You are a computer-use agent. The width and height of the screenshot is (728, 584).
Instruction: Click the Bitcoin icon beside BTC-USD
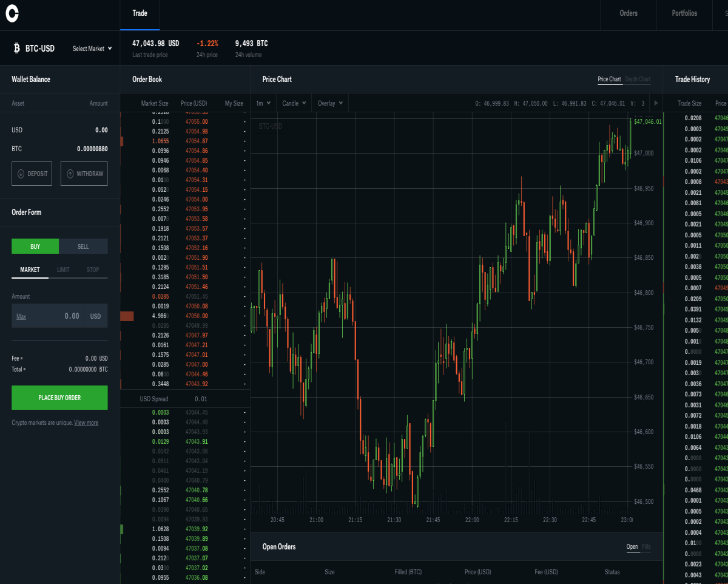[x=16, y=48]
